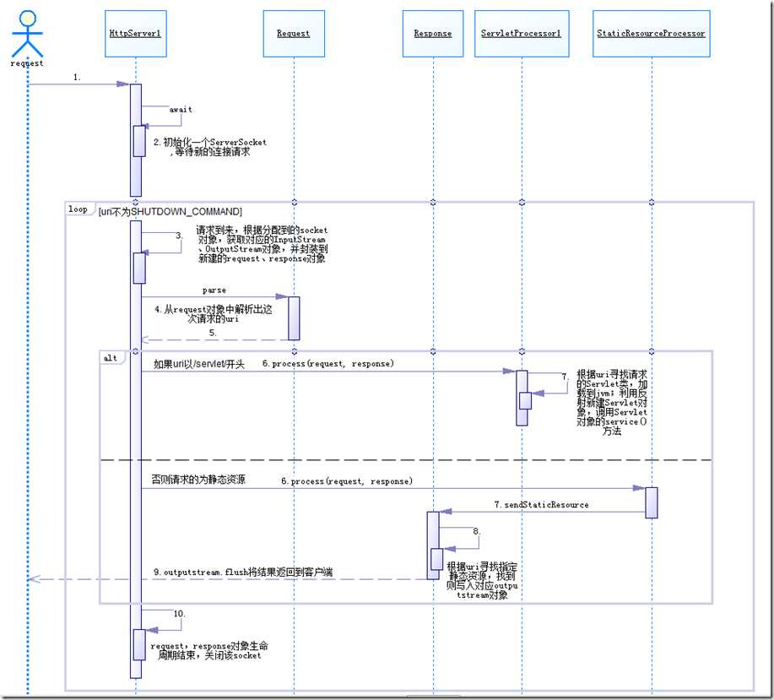
Task: Select the alt fragment label tag
Action: click(111, 358)
